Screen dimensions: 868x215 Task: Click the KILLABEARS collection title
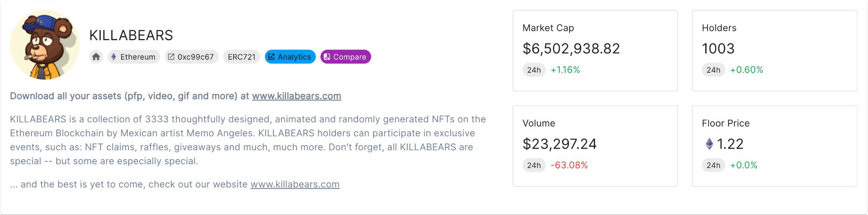point(131,35)
